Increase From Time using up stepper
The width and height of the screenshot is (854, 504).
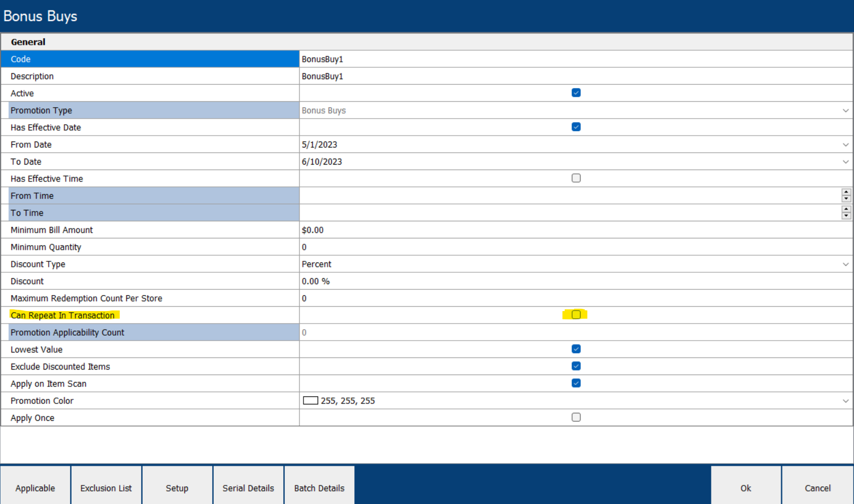[x=846, y=192]
